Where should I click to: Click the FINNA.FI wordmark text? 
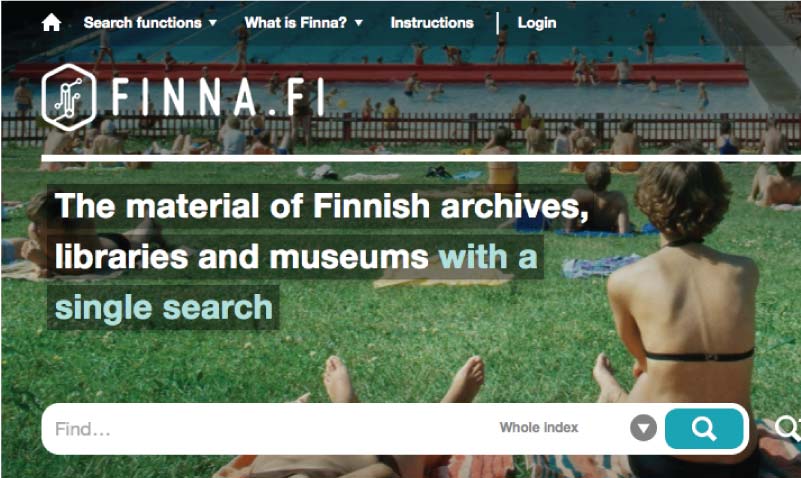tap(218, 97)
